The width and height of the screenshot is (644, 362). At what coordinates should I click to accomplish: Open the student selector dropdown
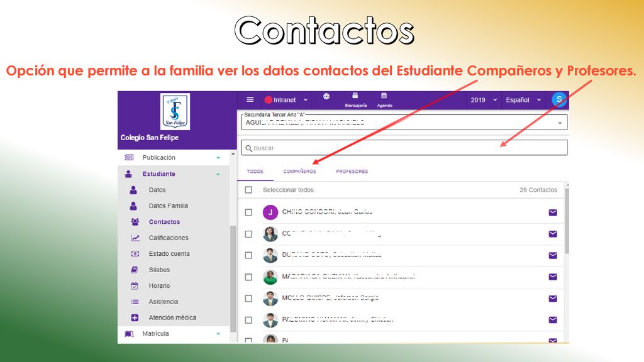point(404,122)
